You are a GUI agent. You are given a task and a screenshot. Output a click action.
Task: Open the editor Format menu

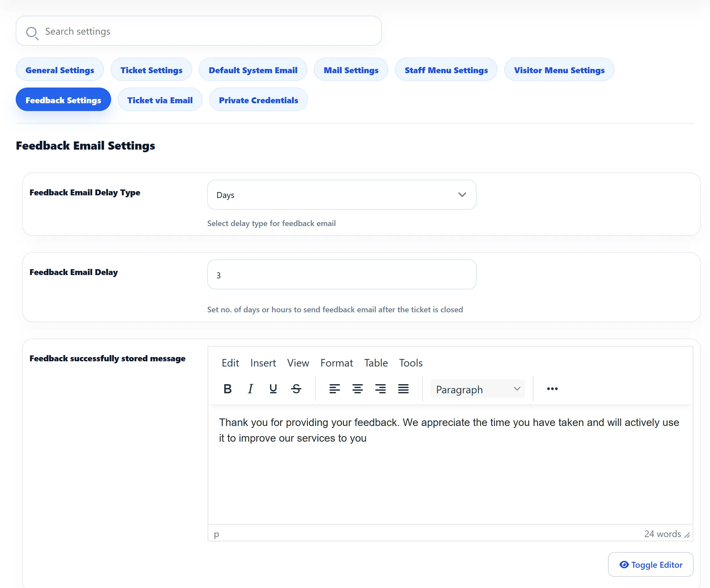336,363
